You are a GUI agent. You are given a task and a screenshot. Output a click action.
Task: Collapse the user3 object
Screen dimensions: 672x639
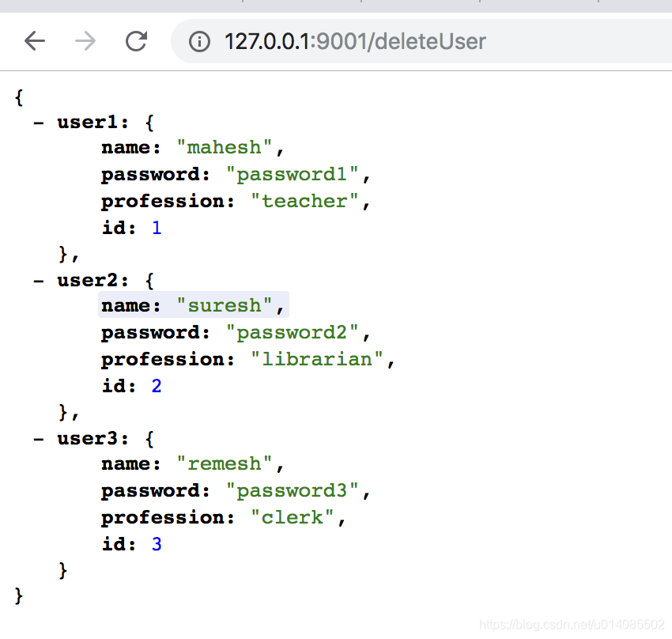click(x=39, y=439)
